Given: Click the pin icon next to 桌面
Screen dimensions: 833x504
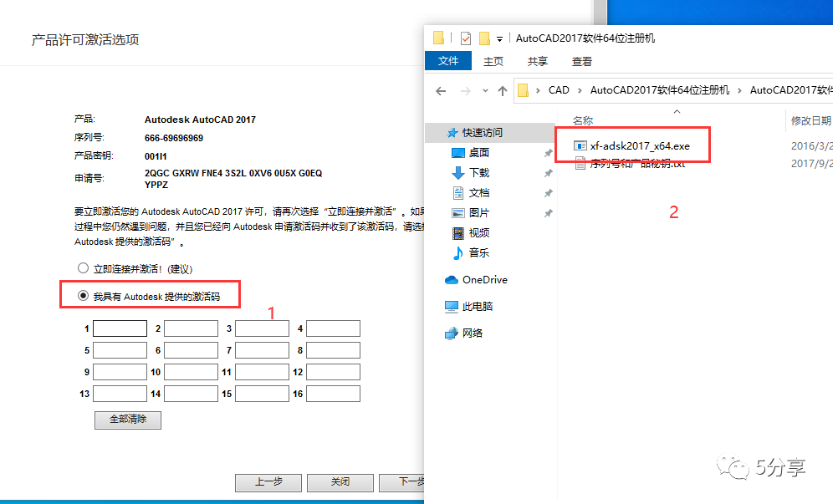Looking at the screenshot, I should [x=549, y=153].
